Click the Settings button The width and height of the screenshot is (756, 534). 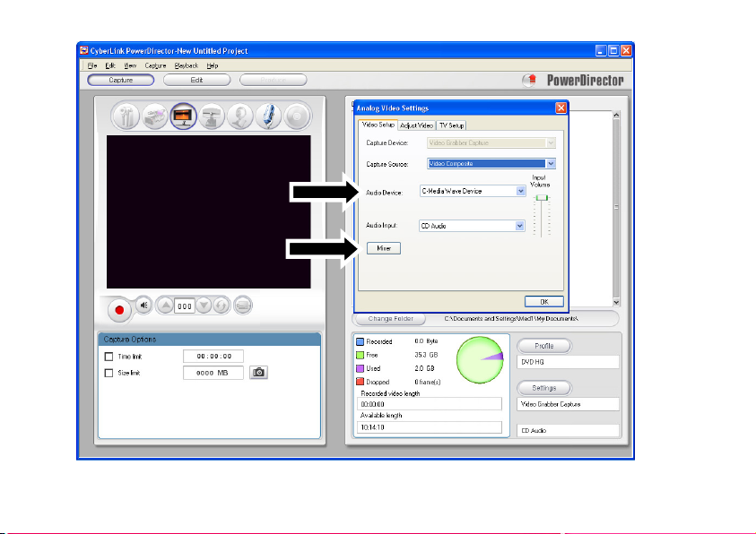(543, 388)
